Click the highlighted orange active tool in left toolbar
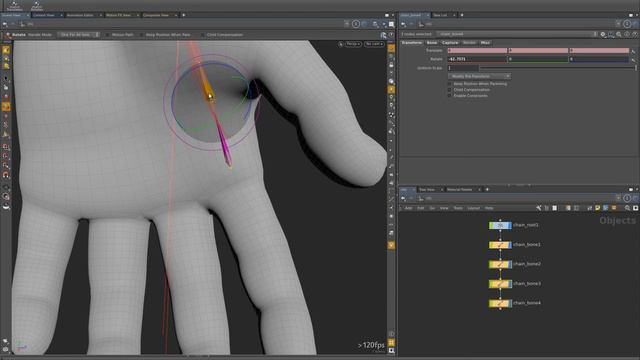This screenshot has height=360, width=640. coord(6,107)
